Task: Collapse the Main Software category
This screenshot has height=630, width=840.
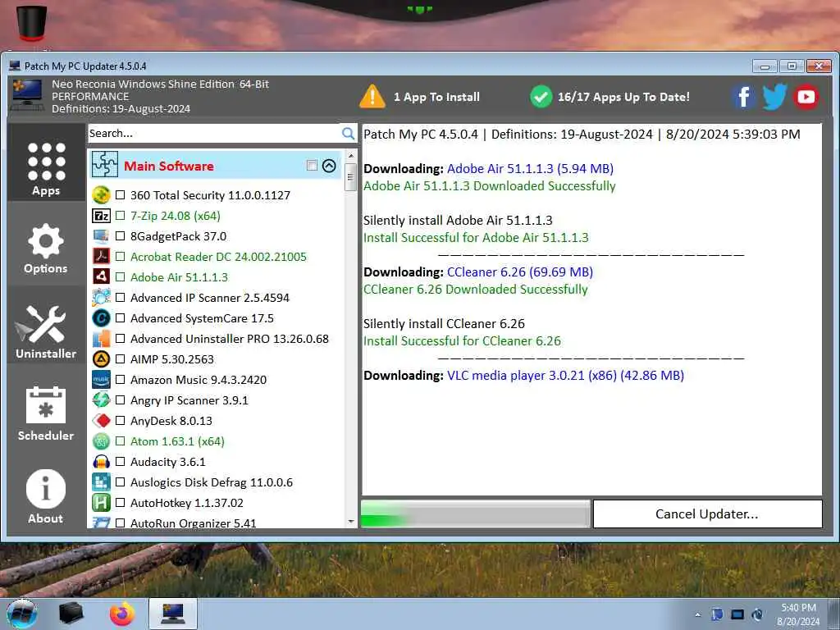Action: coord(329,166)
